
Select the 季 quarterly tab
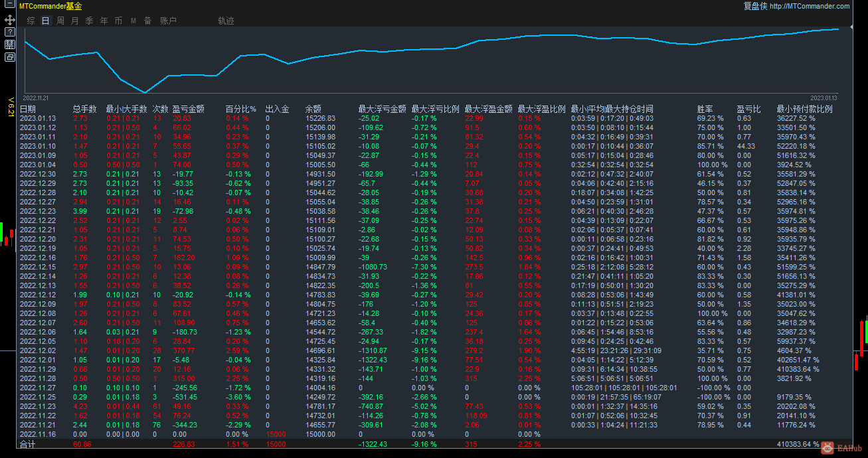pyautogui.click(x=88, y=21)
